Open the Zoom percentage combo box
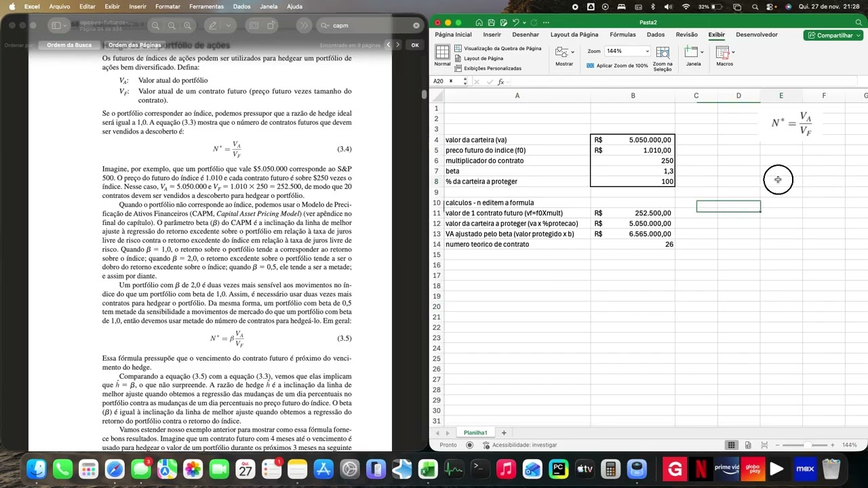This screenshot has height=488, width=868. click(x=627, y=51)
